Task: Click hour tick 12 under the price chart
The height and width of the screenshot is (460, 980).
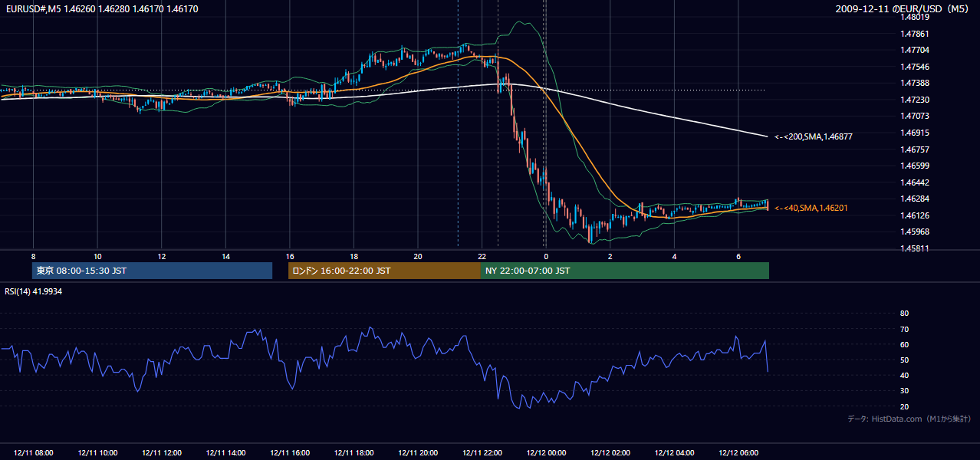Action: tap(162, 256)
